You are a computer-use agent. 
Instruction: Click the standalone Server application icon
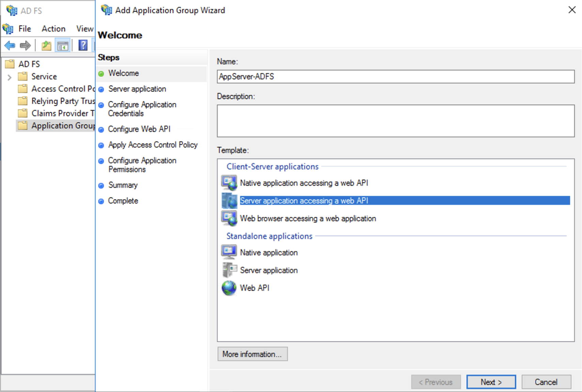pyautogui.click(x=229, y=270)
